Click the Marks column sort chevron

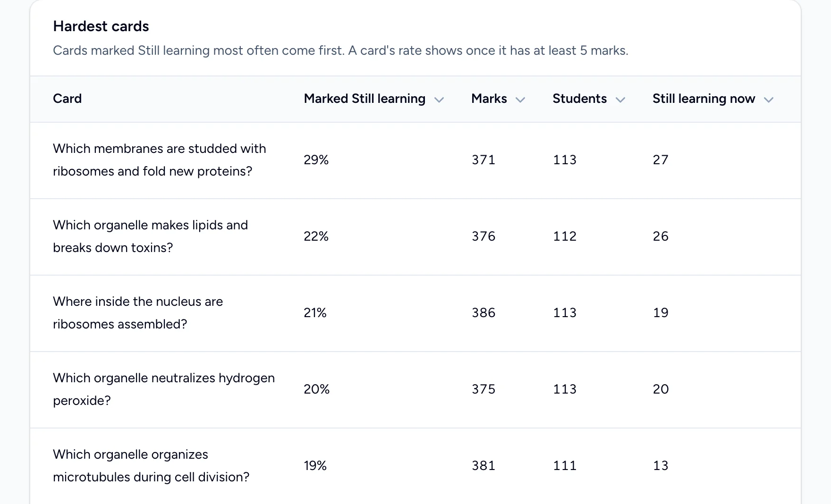[x=520, y=100]
